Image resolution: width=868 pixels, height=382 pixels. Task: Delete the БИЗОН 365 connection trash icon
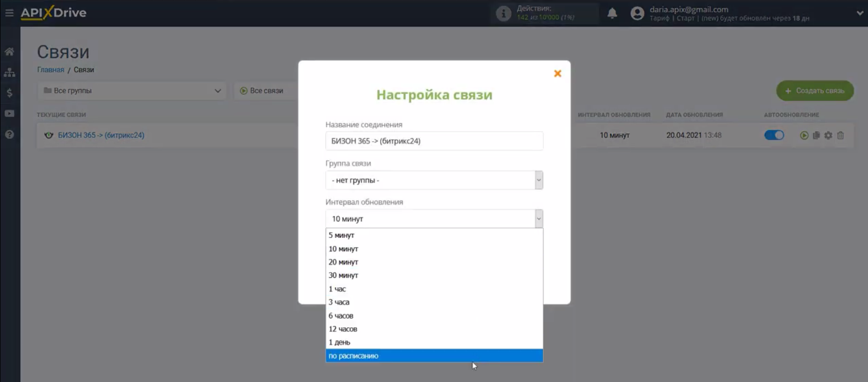coord(841,135)
